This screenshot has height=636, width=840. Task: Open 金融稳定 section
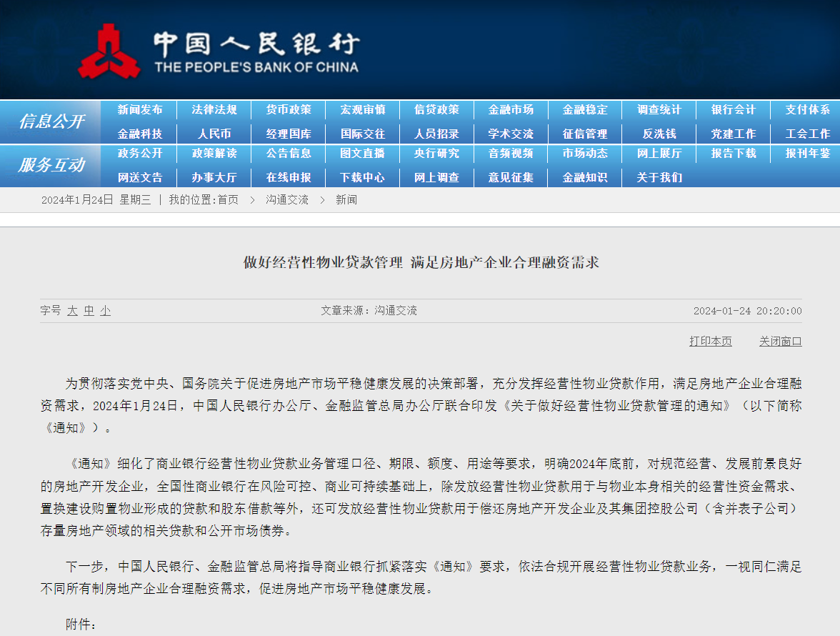tap(585, 110)
